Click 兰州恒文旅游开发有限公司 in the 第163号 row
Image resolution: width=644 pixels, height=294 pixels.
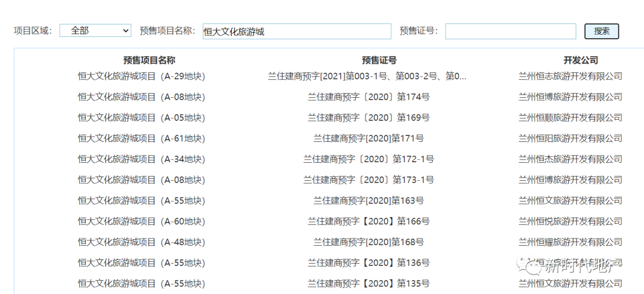pyautogui.click(x=570, y=200)
